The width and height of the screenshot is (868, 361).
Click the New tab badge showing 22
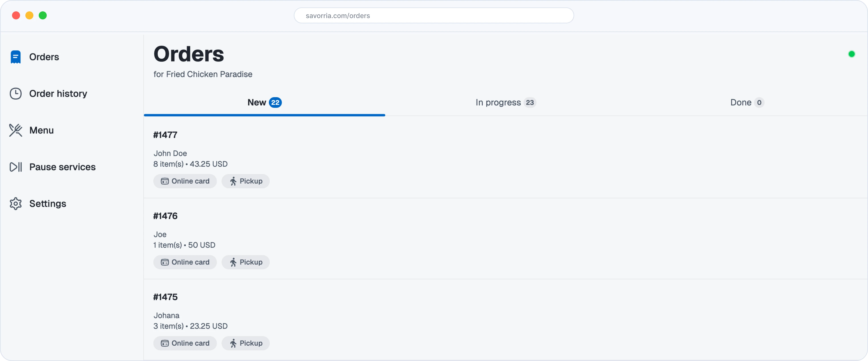pos(275,102)
